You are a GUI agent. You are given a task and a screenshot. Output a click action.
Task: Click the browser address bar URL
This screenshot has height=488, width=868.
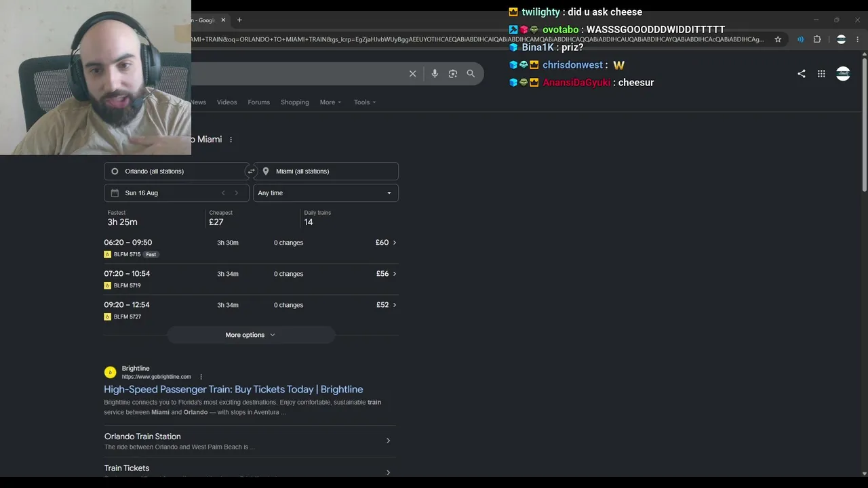(x=478, y=39)
